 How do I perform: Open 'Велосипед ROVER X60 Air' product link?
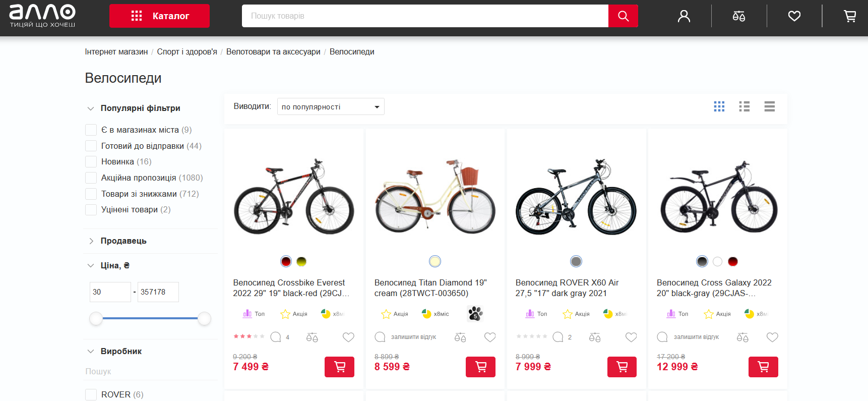567,288
